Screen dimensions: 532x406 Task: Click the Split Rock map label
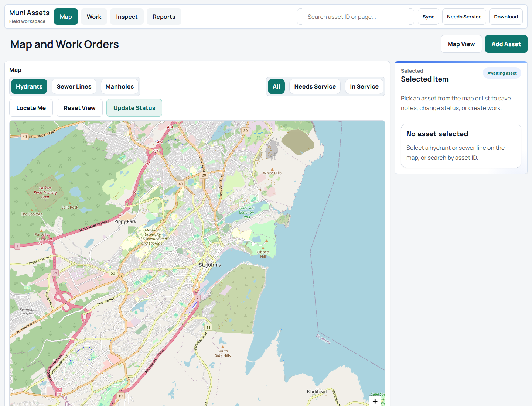coord(70,207)
